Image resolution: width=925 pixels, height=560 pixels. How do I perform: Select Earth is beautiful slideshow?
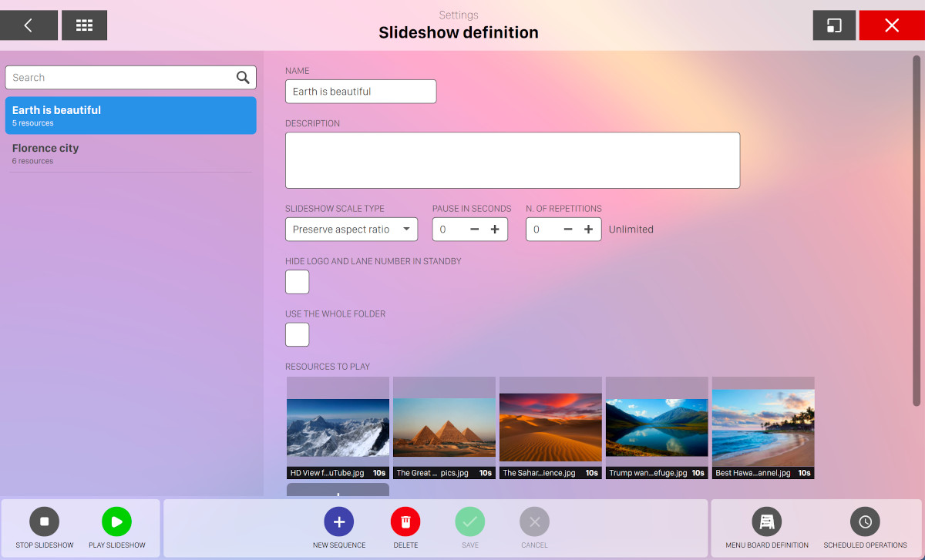point(130,116)
